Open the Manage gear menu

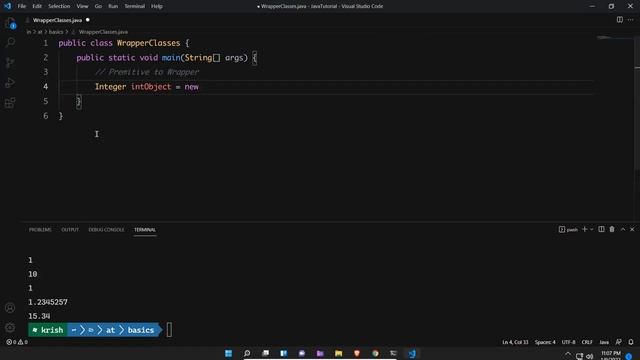[10, 327]
